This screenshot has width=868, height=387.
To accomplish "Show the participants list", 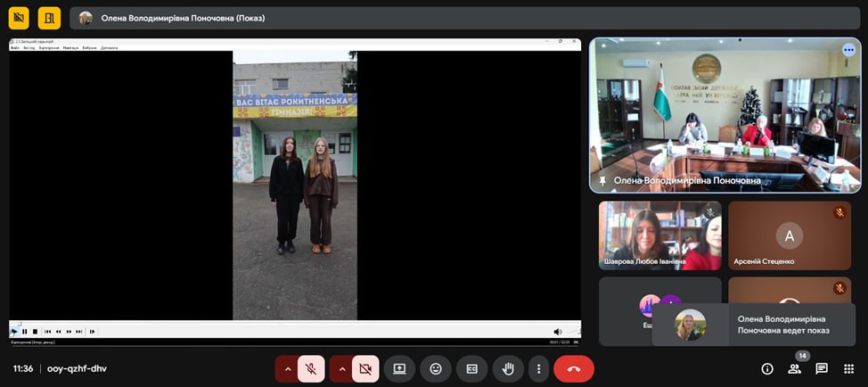I will 794,368.
